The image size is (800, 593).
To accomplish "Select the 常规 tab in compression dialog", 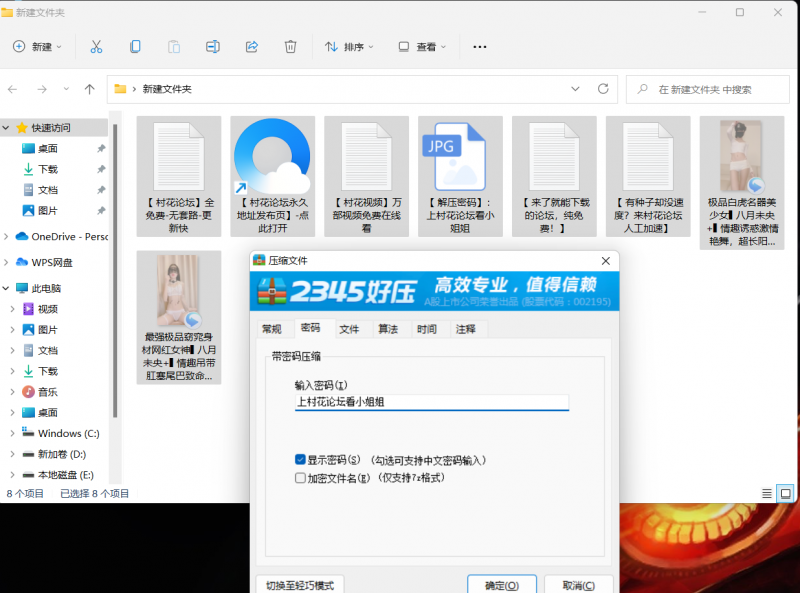I will tap(271, 327).
